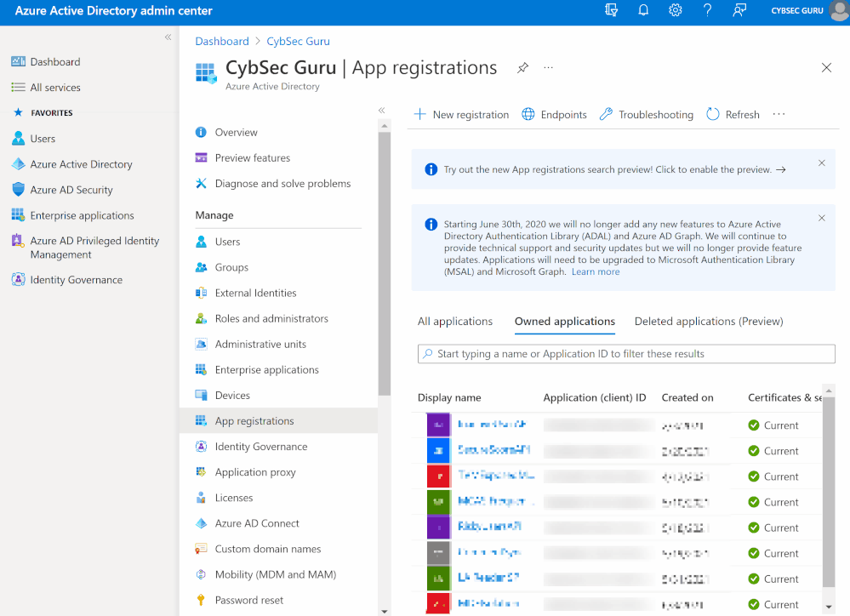The height and width of the screenshot is (616, 850).
Task: Open toolbar overflow ellipsis menu
Action: click(x=779, y=114)
